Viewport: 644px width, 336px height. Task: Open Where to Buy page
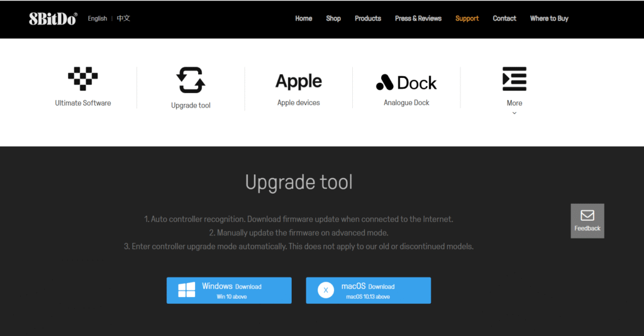549,18
